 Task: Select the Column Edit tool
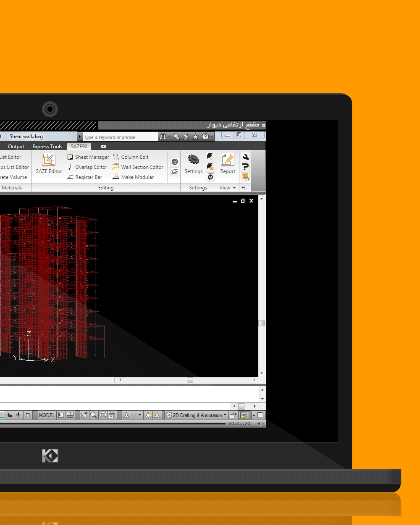click(x=131, y=157)
